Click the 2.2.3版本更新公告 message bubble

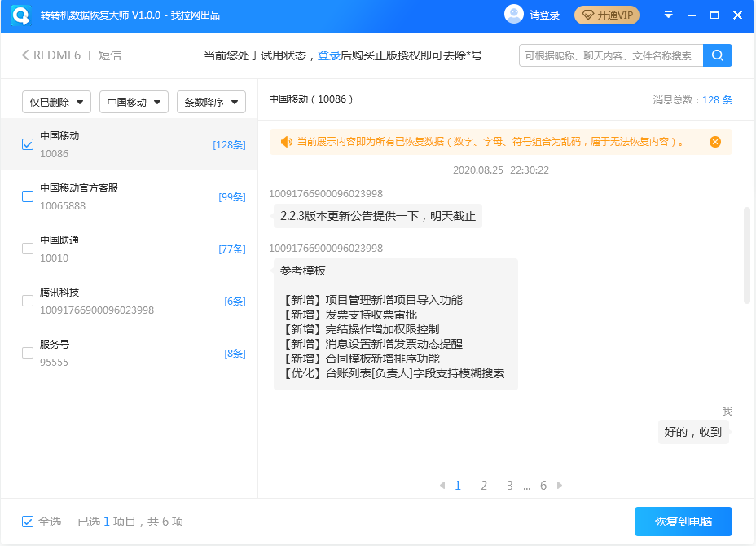pos(378,216)
